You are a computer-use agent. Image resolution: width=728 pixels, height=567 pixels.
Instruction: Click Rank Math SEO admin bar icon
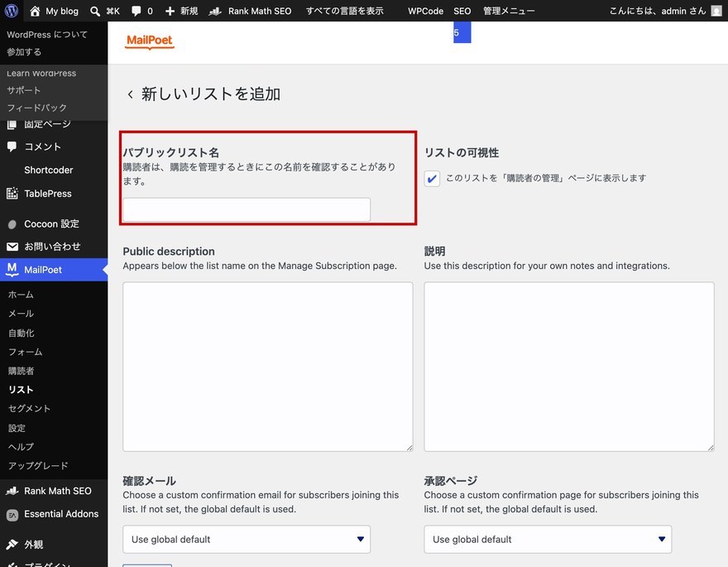click(214, 11)
